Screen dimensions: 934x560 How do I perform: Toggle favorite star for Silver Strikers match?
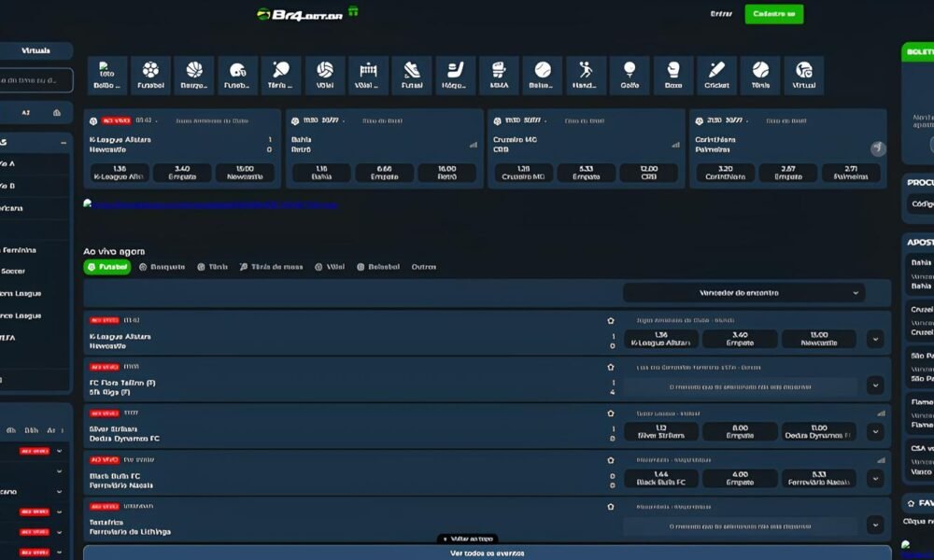click(x=611, y=413)
